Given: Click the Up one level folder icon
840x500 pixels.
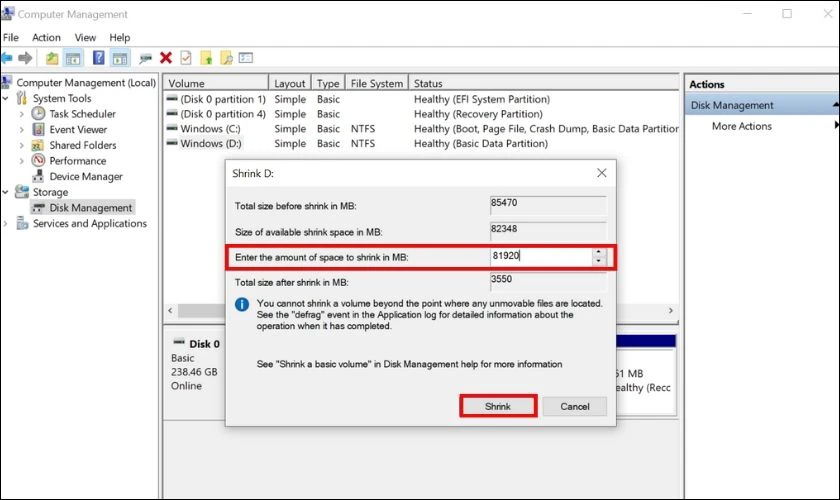Looking at the screenshot, I should click(52, 58).
